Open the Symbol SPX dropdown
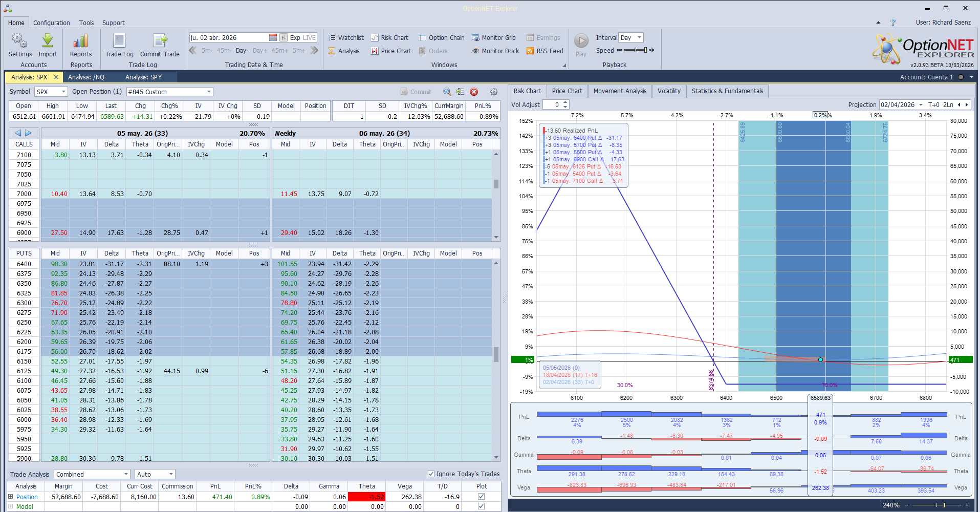 click(63, 92)
